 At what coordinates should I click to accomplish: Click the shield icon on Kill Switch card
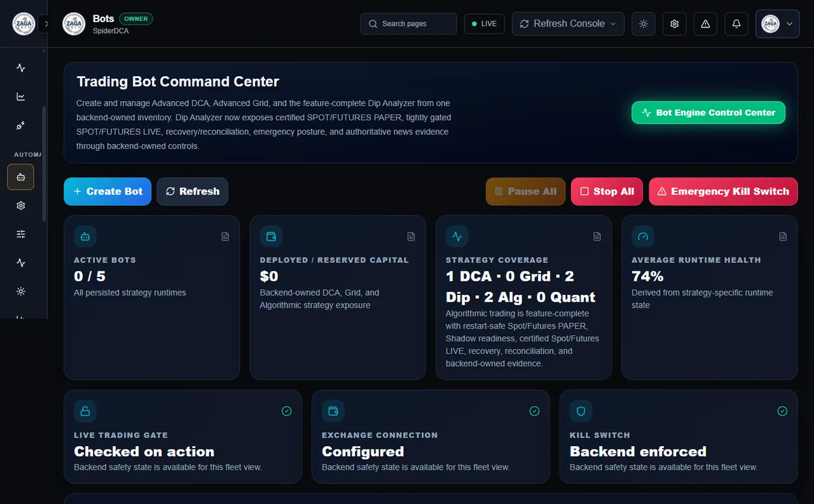581,411
